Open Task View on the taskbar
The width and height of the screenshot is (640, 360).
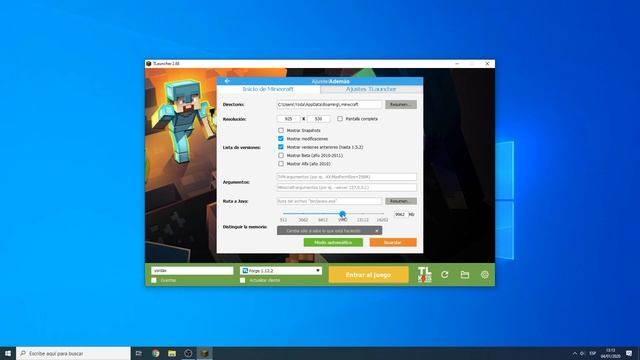click(x=139, y=353)
